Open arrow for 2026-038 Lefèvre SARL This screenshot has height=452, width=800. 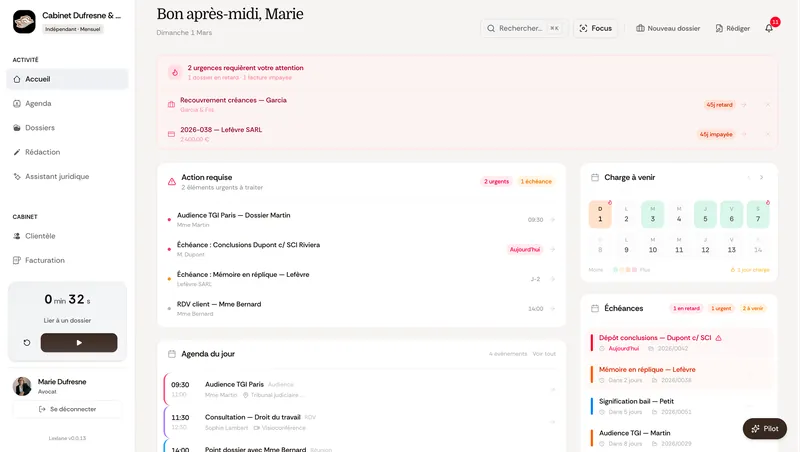[x=744, y=134]
